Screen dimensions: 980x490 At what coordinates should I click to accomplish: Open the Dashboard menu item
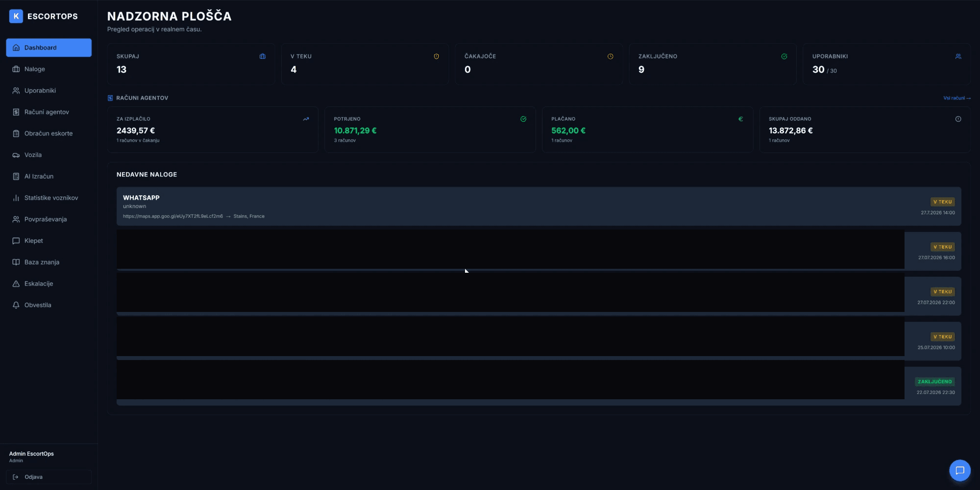click(49, 48)
